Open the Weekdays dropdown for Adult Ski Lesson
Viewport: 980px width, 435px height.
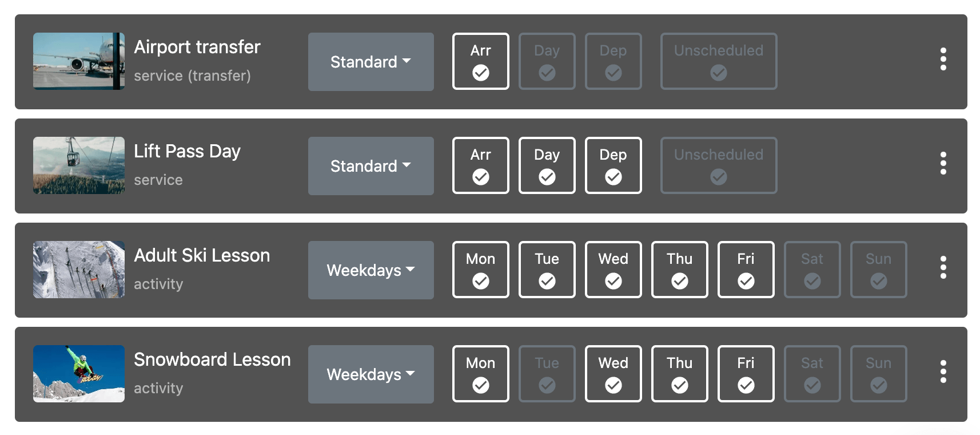point(371,270)
